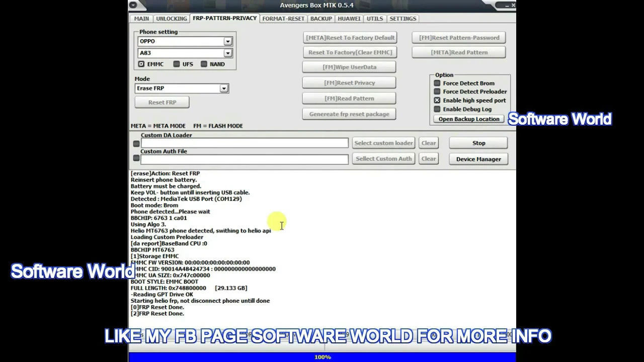This screenshot has width=644, height=362.
Task: Click log line '[0]FRP Reset Done.'
Action: point(157,307)
